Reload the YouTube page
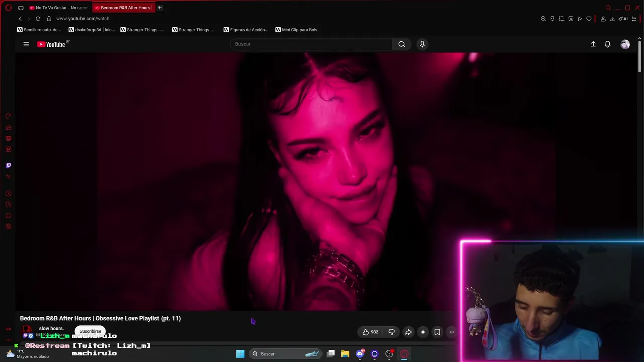 (x=38, y=19)
